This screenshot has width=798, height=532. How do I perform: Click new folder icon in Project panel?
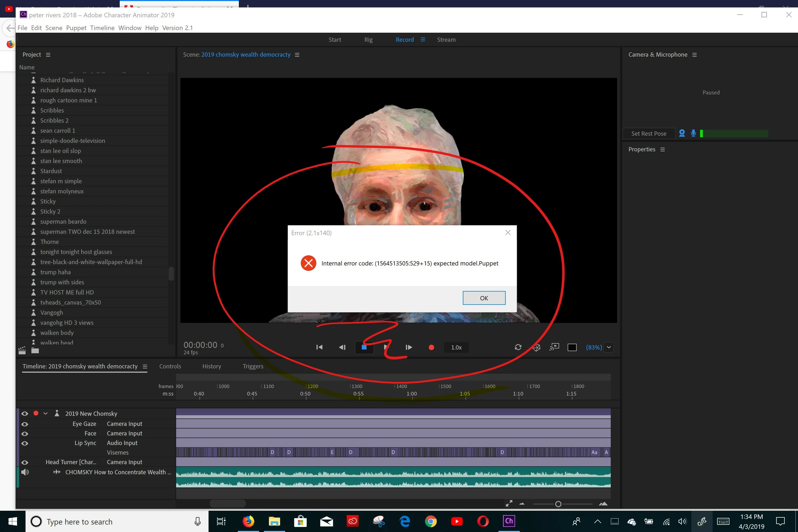pos(35,351)
